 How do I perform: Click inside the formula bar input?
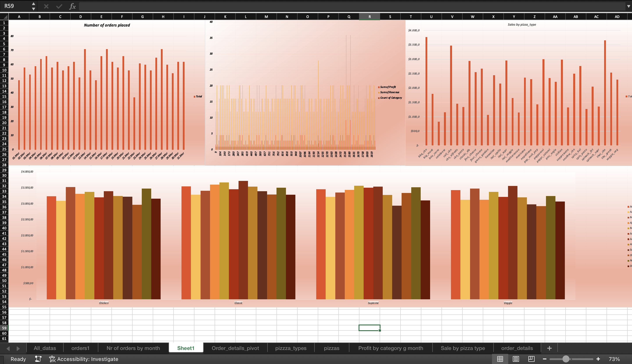point(350,6)
